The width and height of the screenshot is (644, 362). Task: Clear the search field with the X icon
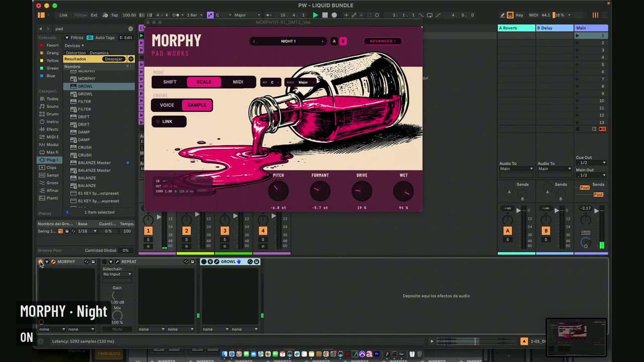[130, 29]
